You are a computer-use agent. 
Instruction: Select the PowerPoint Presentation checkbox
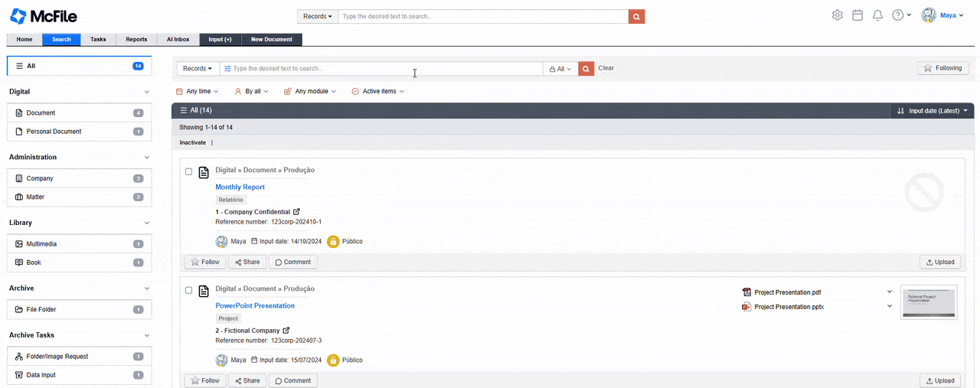[x=189, y=291]
